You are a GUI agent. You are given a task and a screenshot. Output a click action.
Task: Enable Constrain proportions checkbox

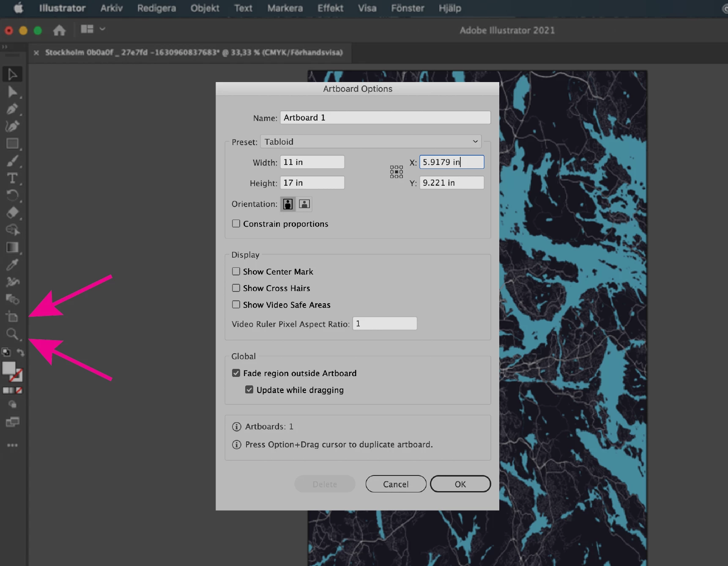[x=236, y=223]
